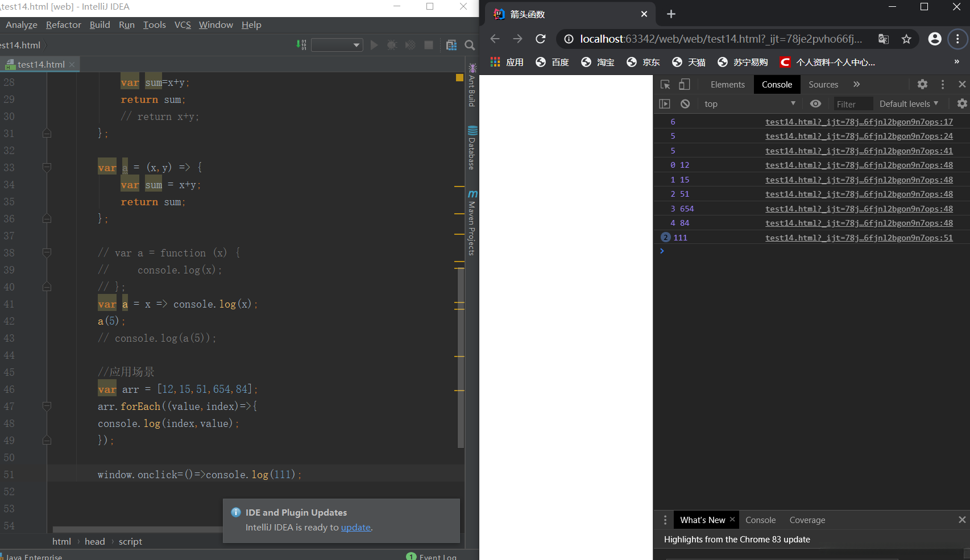
Task: Open the Default levels dropdown
Action: click(909, 103)
